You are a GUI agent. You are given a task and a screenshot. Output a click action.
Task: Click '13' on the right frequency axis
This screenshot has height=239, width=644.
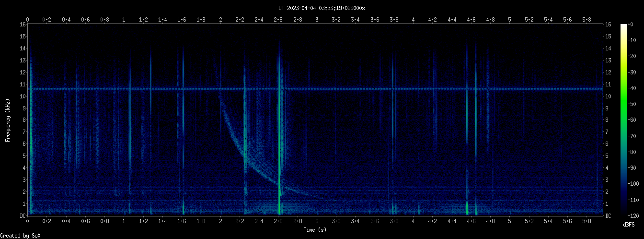tap(609, 60)
